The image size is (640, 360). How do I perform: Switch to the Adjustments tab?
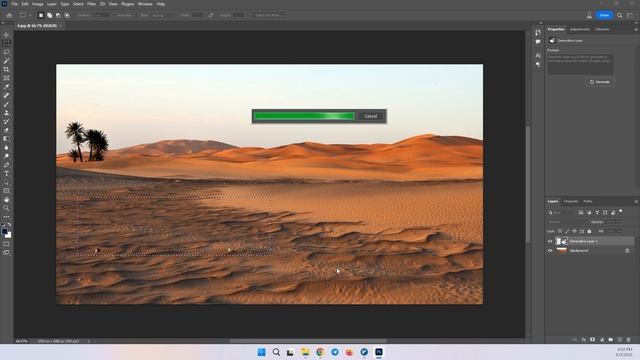click(x=580, y=29)
